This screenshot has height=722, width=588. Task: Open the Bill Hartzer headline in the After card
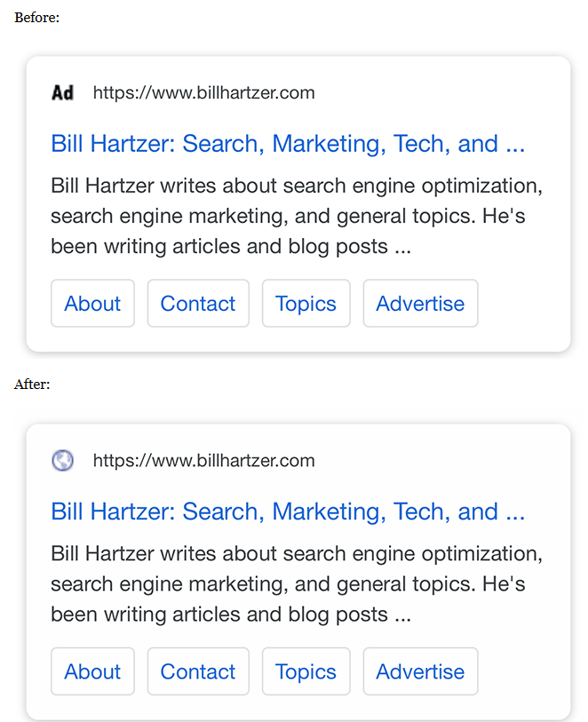click(x=288, y=512)
